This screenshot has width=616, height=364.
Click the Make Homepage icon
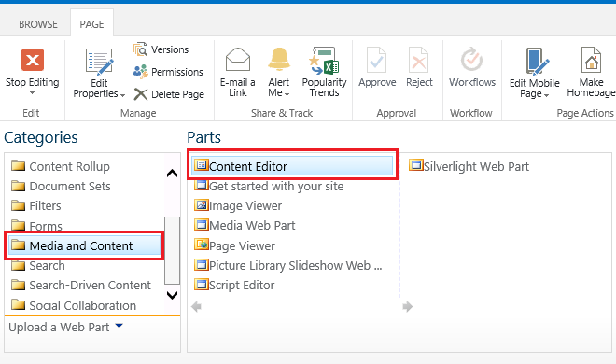[x=591, y=60]
